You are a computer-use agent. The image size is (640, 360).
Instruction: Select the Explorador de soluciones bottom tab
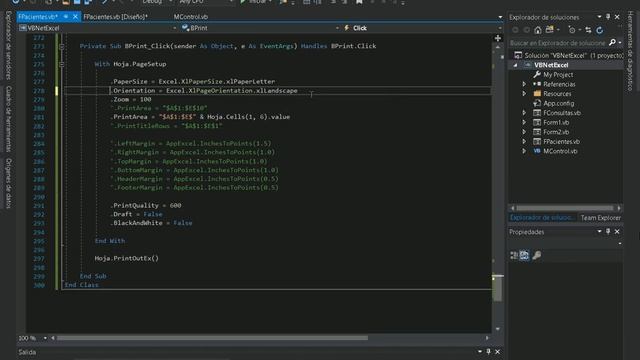pyautogui.click(x=541, y=218)
